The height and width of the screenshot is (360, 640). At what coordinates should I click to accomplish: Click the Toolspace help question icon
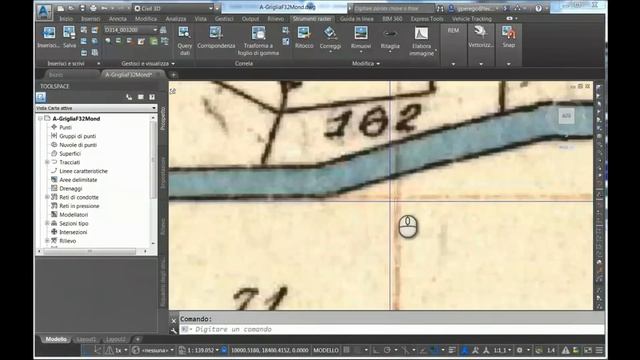coord(152,97)
